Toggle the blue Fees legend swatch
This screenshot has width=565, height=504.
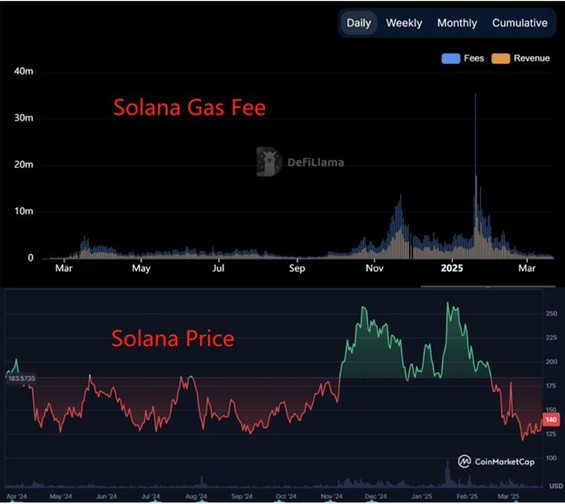click(x=450, y=58)
